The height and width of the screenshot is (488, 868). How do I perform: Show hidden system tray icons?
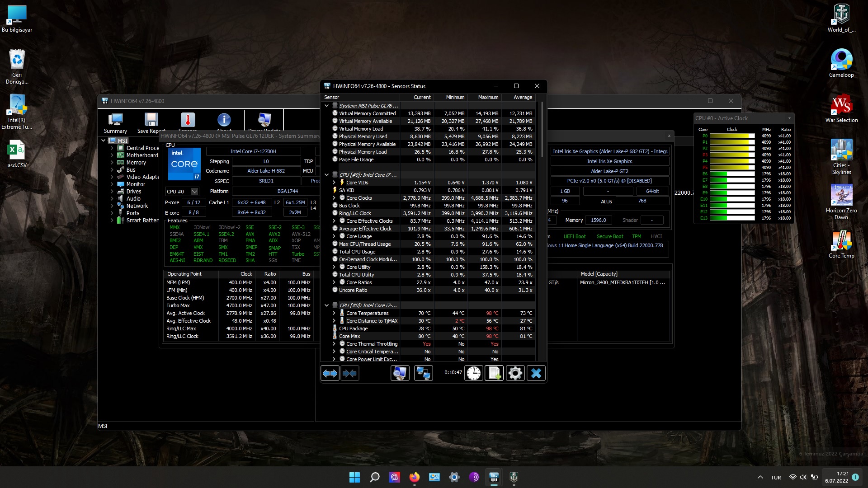[760, 477]
